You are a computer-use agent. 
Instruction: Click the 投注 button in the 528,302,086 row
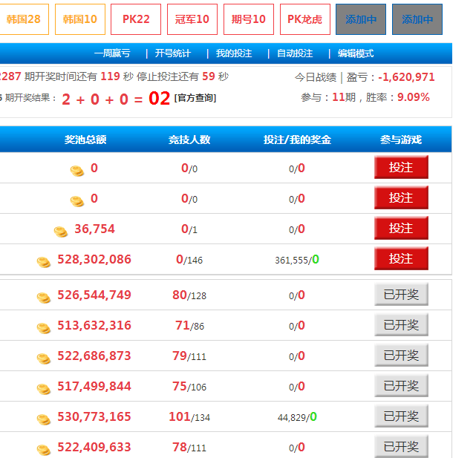click(401, 258)
